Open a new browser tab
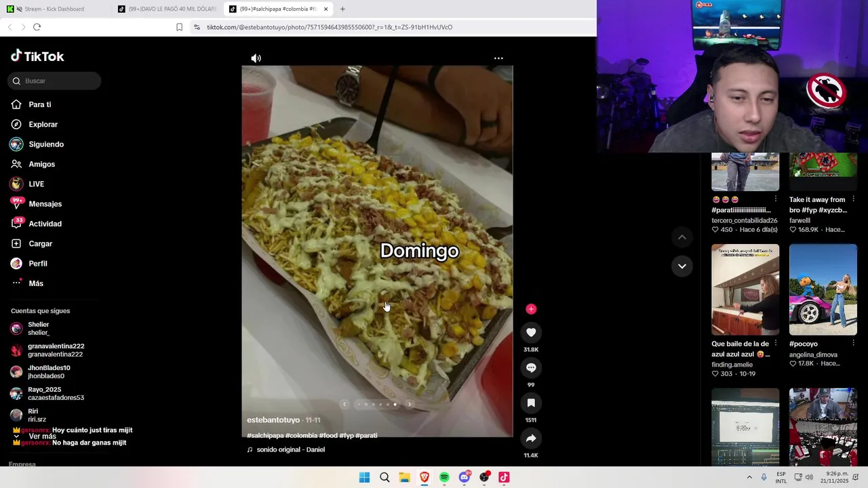Viewport: 868px width, 488px height. (x=342, y=9)
